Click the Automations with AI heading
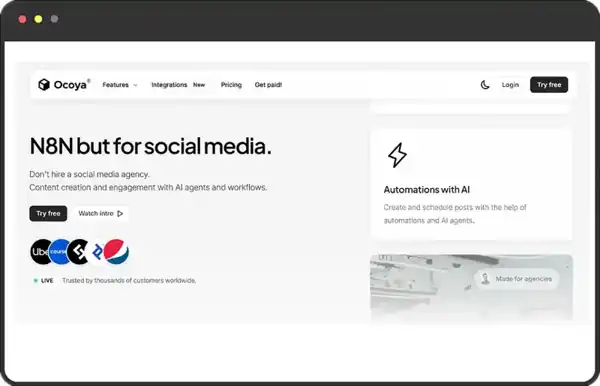600x386 pixels. coord(427,190)
